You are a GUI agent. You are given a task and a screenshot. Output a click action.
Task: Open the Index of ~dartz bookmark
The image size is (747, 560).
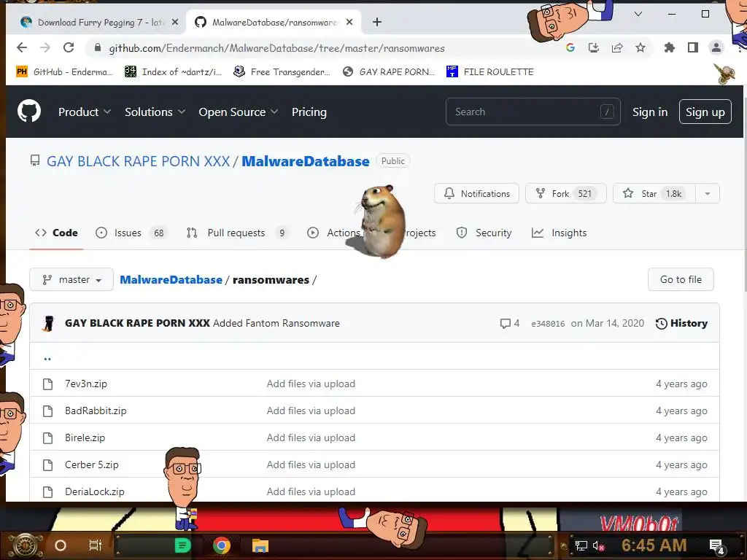173,72
